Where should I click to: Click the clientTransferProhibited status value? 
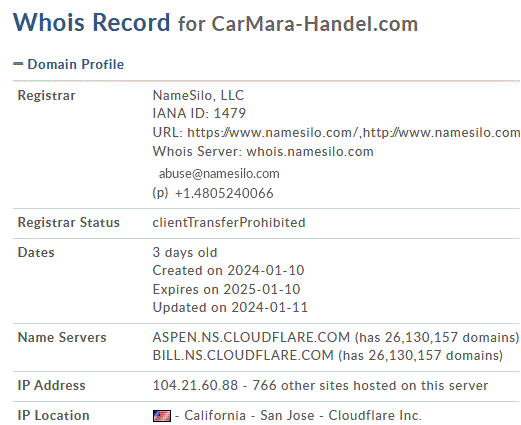click(x=229, y=222)
